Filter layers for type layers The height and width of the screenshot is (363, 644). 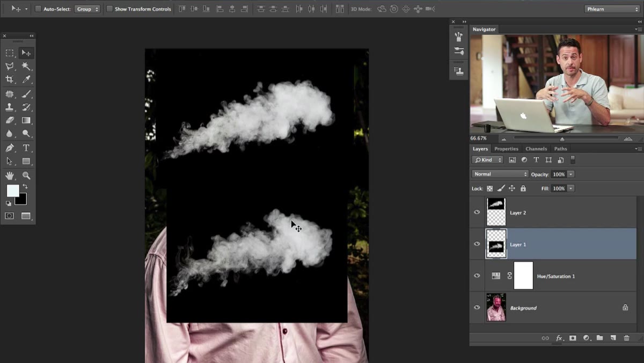tap(536, 159)
